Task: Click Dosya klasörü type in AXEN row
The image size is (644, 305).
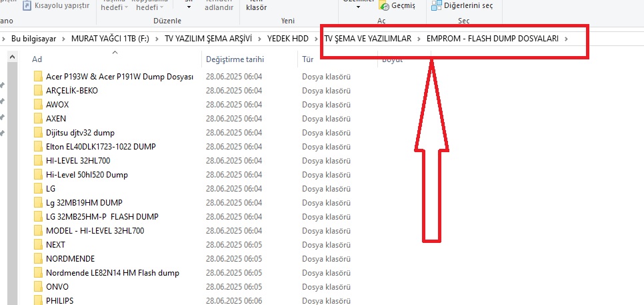Action: 326,119
